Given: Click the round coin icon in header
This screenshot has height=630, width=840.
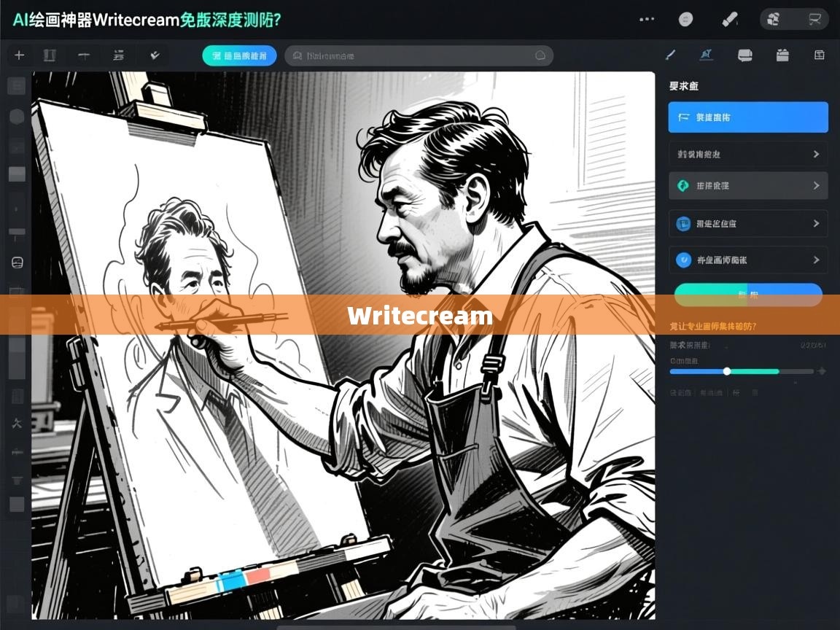Looking at the screenshot, I should pos(685,20).
